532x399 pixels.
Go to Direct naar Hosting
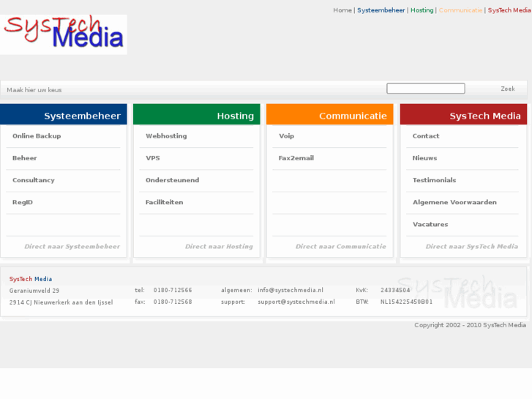(x=219, y=247)
